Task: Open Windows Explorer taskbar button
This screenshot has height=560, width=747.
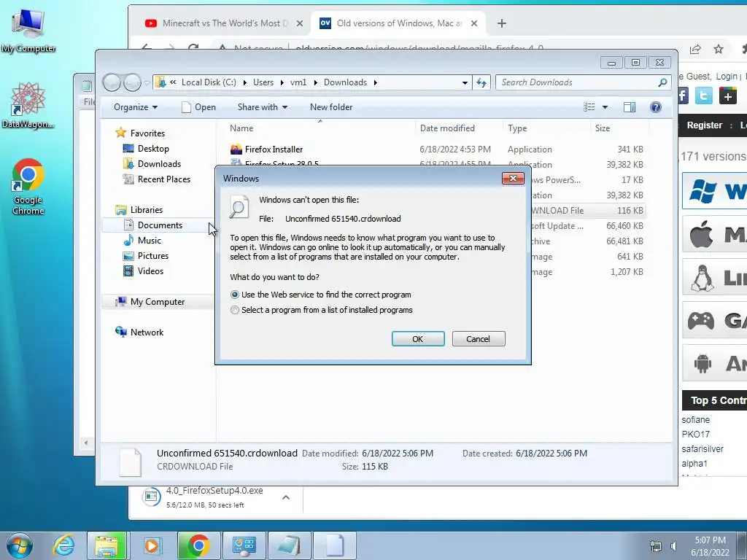Action: tap(107, 545)
